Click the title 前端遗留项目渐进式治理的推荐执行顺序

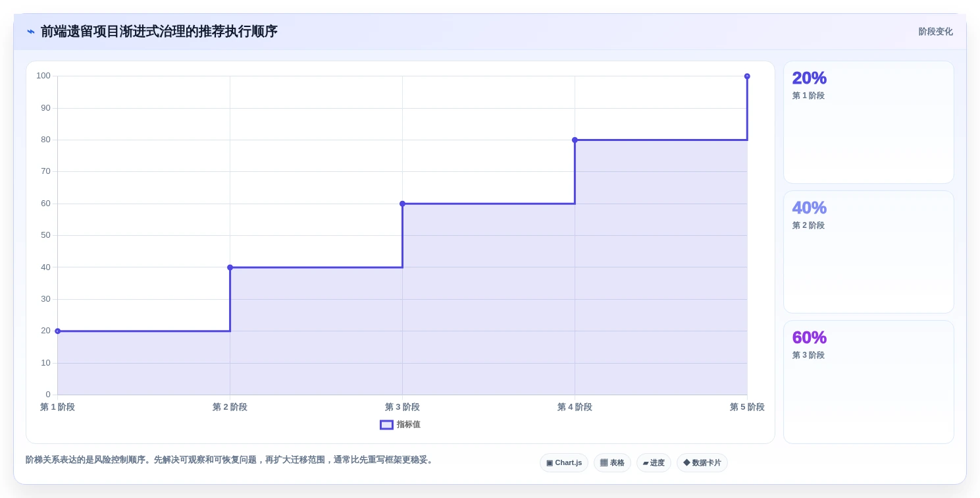click(159, 32)
